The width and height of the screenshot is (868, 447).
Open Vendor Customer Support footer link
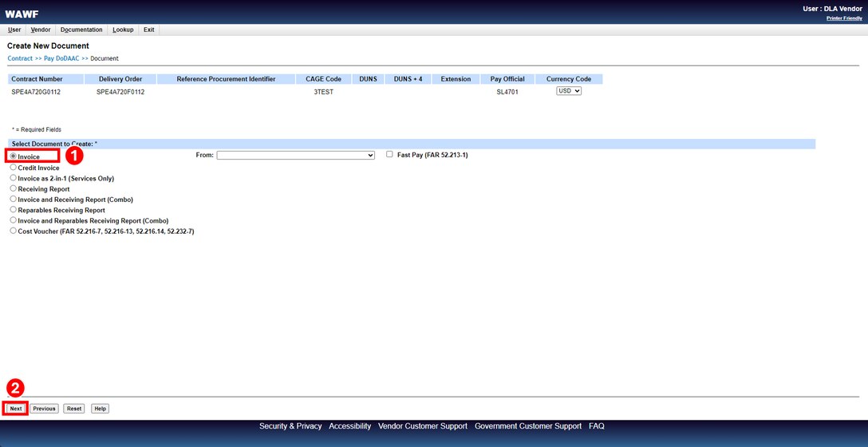[422, 426]
